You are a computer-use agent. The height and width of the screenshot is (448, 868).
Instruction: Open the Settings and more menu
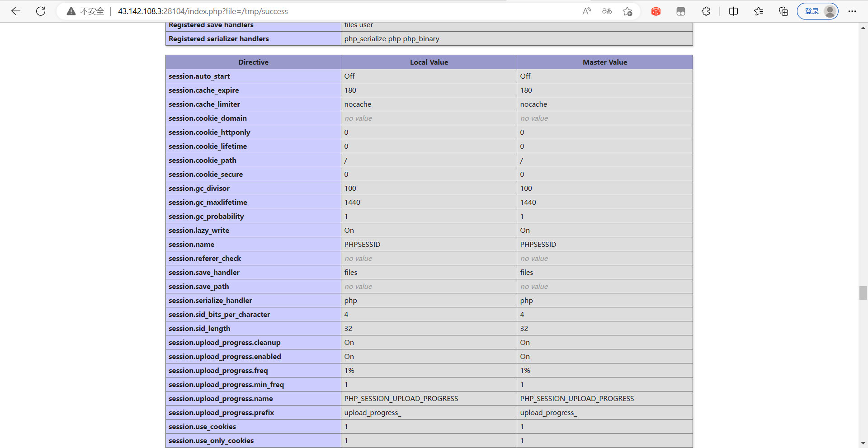pos(853,11)
